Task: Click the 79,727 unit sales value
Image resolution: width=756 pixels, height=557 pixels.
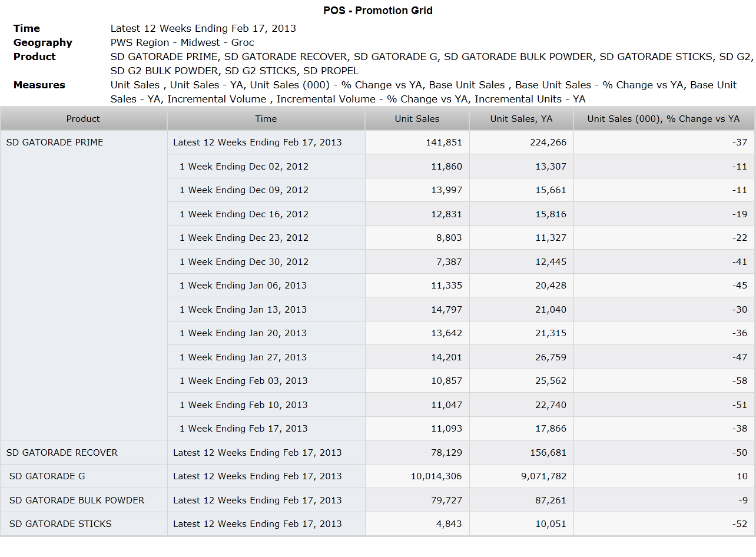Action: coord(446,500)
